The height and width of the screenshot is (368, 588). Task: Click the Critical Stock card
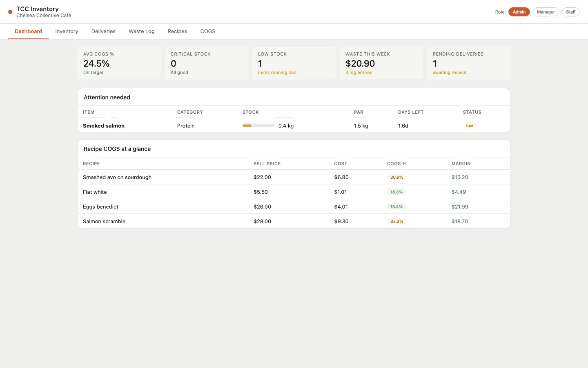[207, 63]
